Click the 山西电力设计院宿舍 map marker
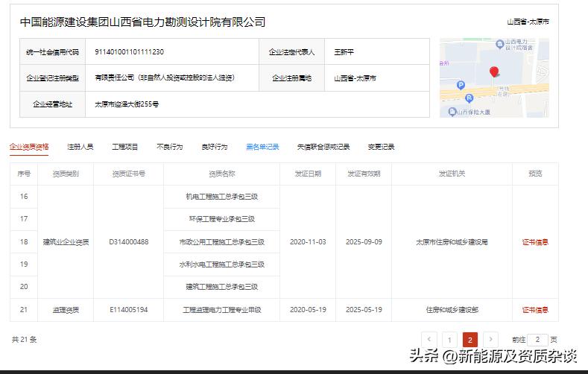 click(x=499, y=44)
